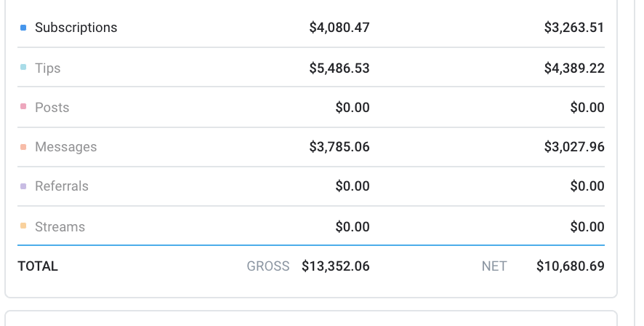Click the orange dot beside Streams
This screenshot has width=644, height=326.
[x=23, y=226]
